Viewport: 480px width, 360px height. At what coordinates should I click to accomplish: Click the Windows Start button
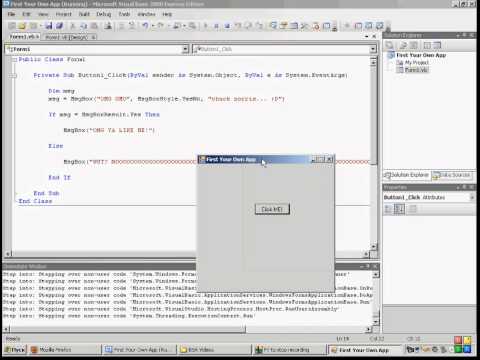pyautogui.click(x=15, y=350)
